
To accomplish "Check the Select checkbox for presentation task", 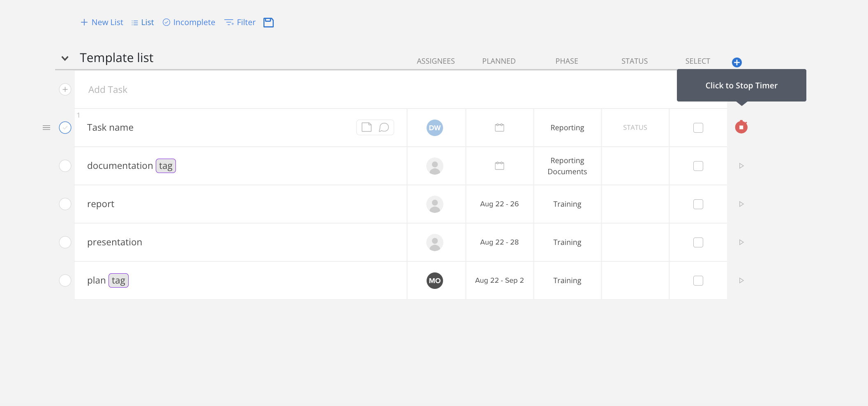I will tap(698, 242).
